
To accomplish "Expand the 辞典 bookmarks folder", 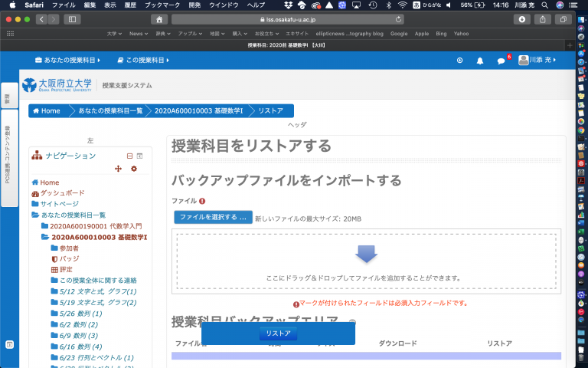I will [x=163, y=34].
